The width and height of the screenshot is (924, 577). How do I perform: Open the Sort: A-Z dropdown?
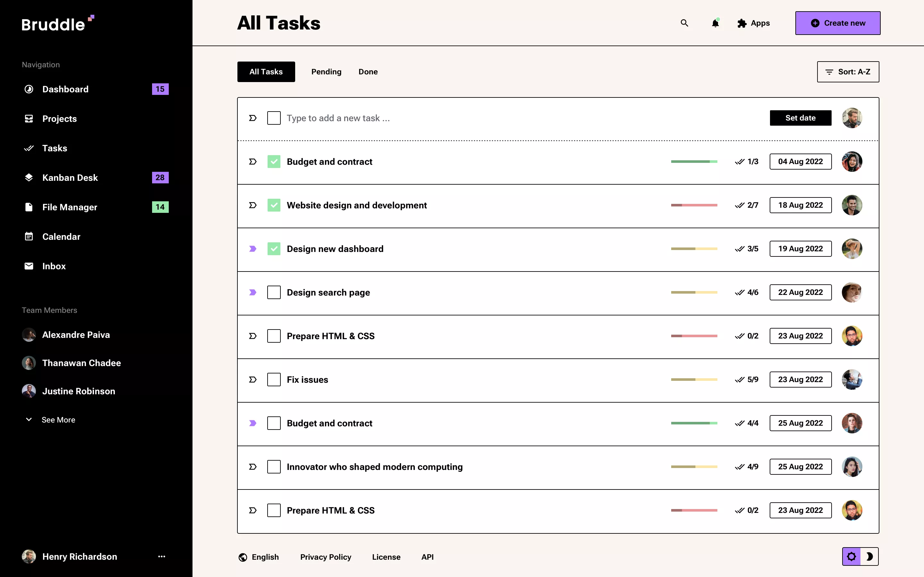click(848, 72)
